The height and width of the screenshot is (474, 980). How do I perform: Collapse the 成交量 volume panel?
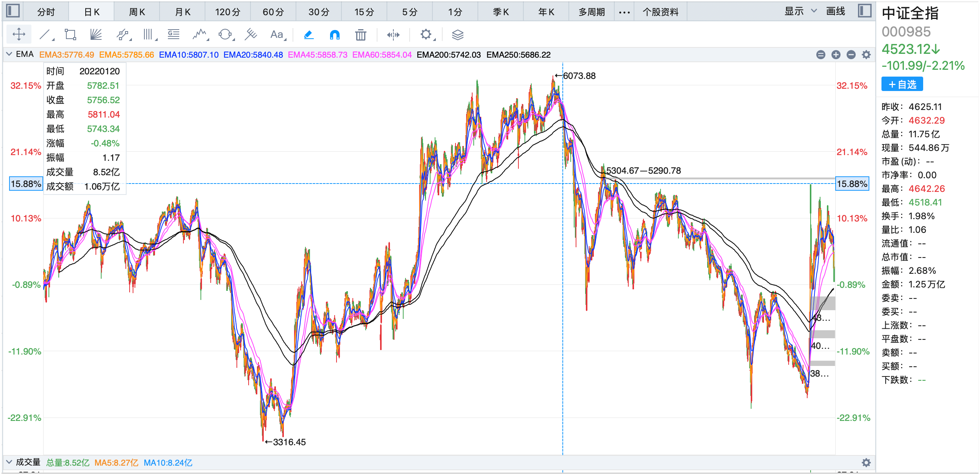[9, 462]
